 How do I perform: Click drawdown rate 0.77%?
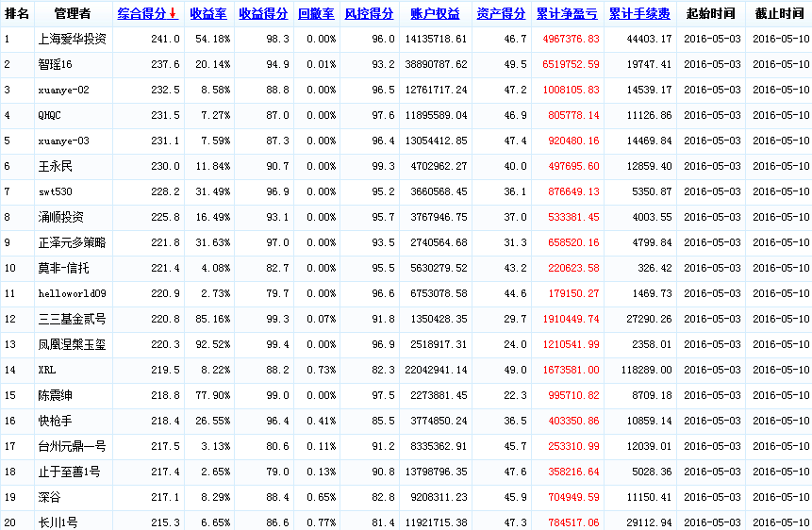(x=321, y=522)
